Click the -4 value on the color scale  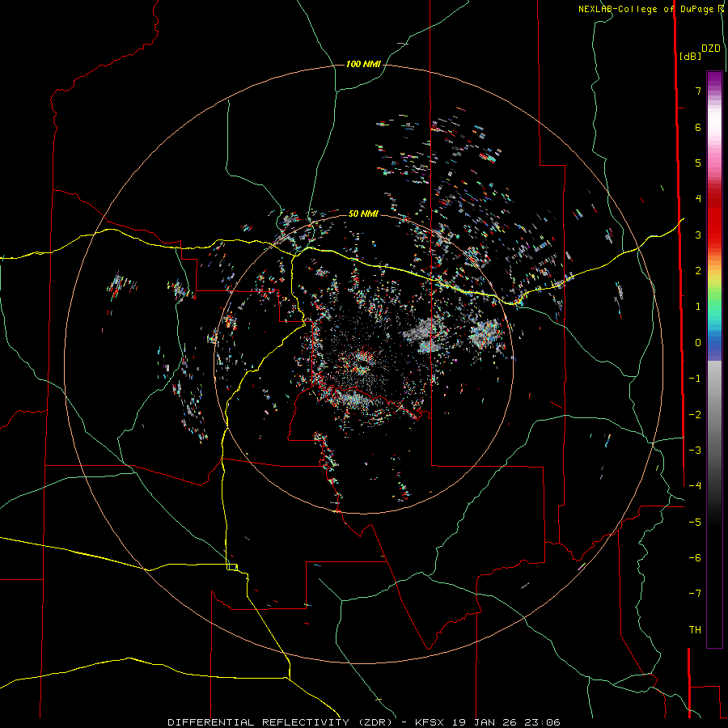click(x=695, y=486)
